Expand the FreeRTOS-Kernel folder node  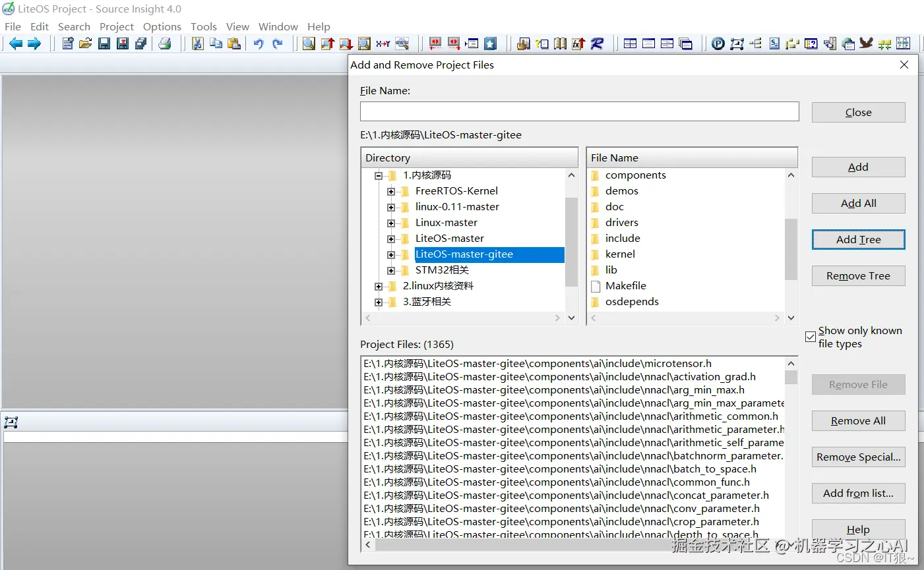tap(391, 191)
